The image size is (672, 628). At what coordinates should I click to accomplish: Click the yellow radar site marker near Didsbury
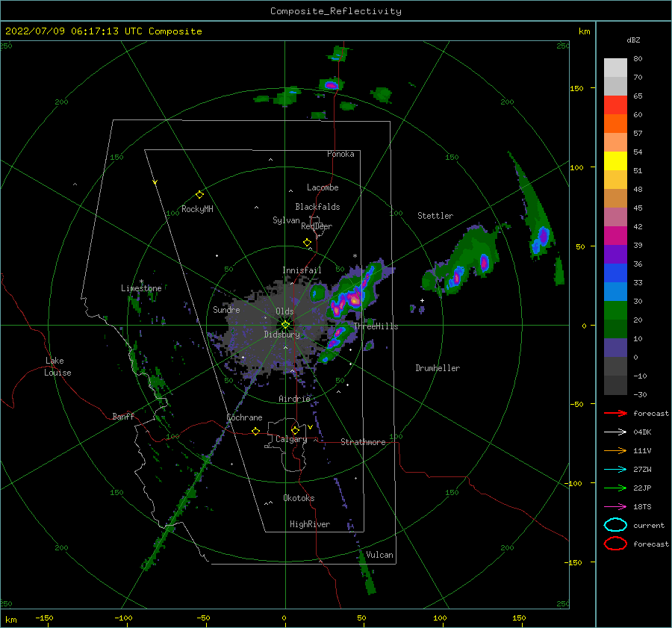click(285, 325)
